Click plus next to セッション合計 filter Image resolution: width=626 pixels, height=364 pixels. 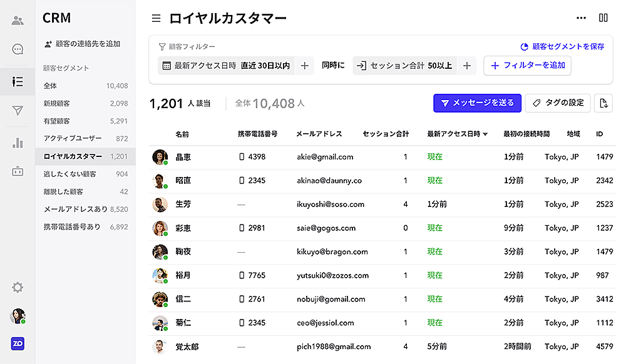(466, 66)
